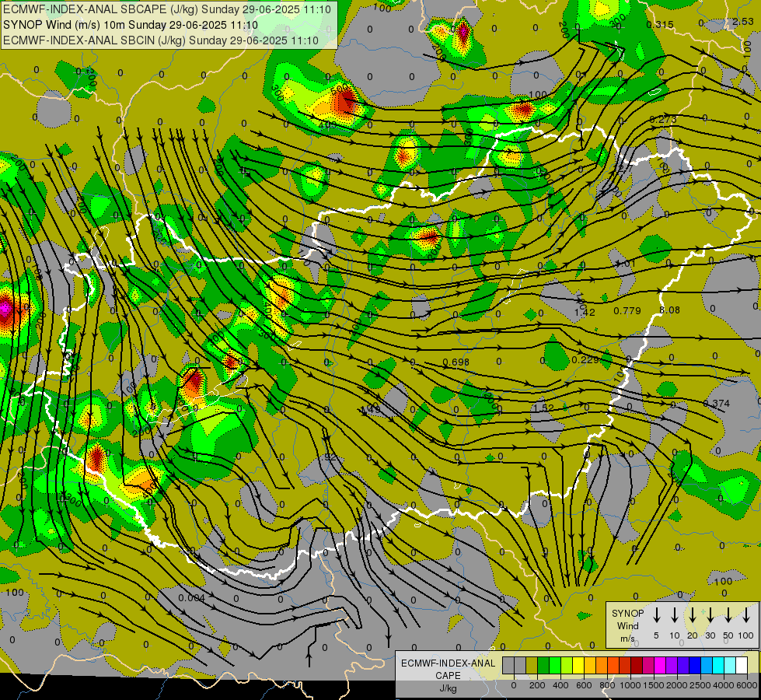The width and height of the screenshot is (761, 700).
Task: Click the J/kg unit label in legend
Action: [x=448, y=688]
